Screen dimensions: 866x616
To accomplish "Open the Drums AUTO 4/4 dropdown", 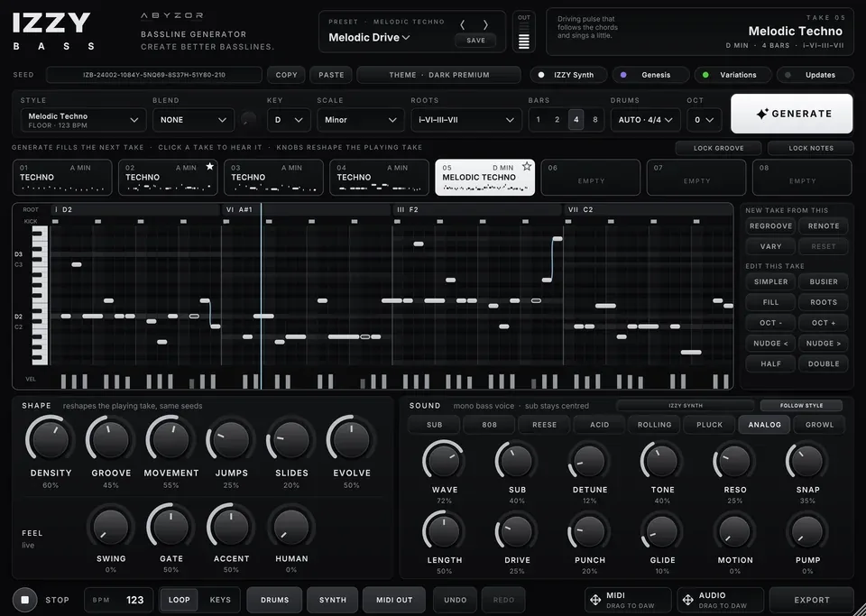I will [645, 120].
